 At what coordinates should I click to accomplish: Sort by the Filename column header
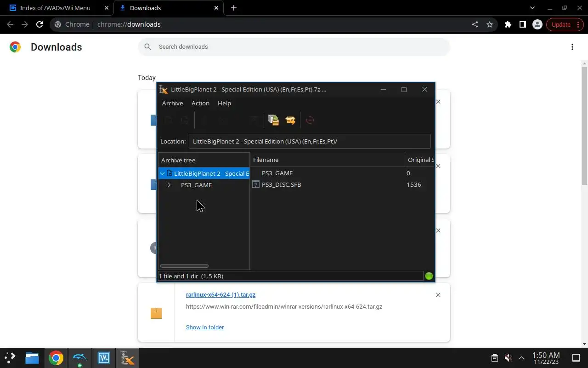(x=328, y=160)
